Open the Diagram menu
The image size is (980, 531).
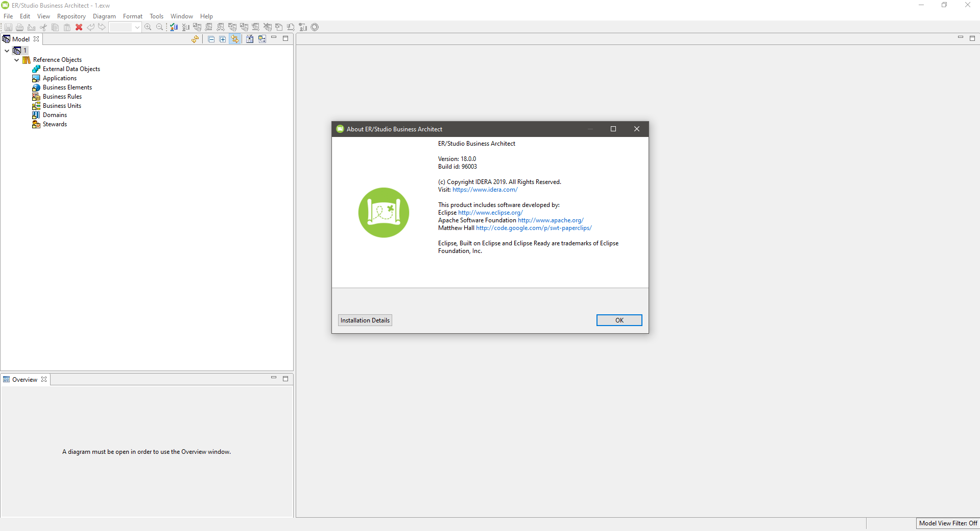click(x=104, y=16)
